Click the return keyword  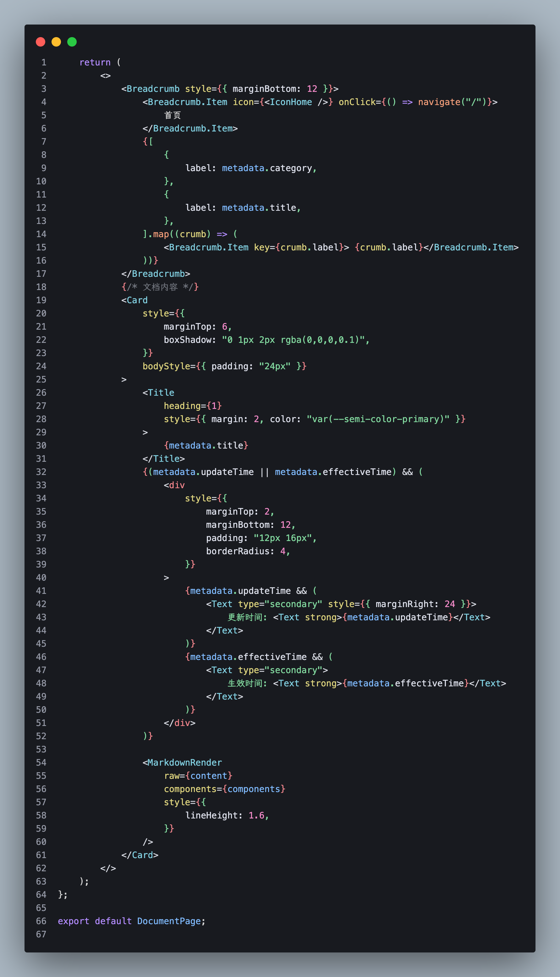pos(95,62)
